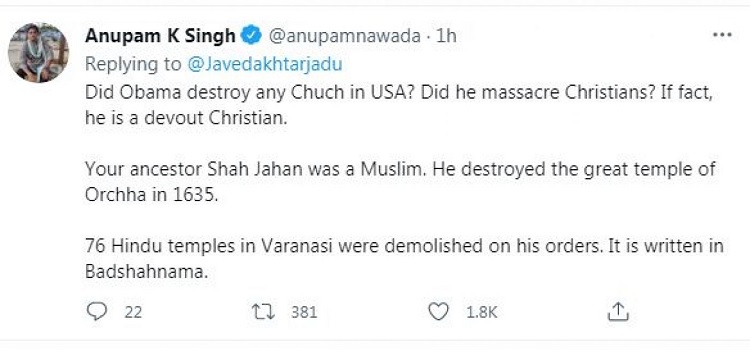Click the 1h timestamp
750x360 pixels.
click(x=446, y=36)
